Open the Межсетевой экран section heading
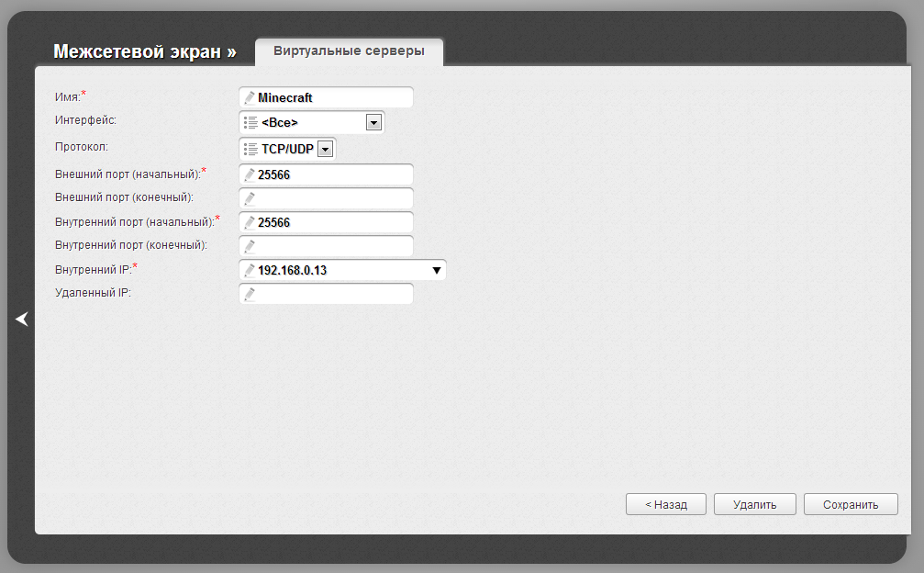The width and height of the screenshot is (924, 573). (x=144, y=51)
